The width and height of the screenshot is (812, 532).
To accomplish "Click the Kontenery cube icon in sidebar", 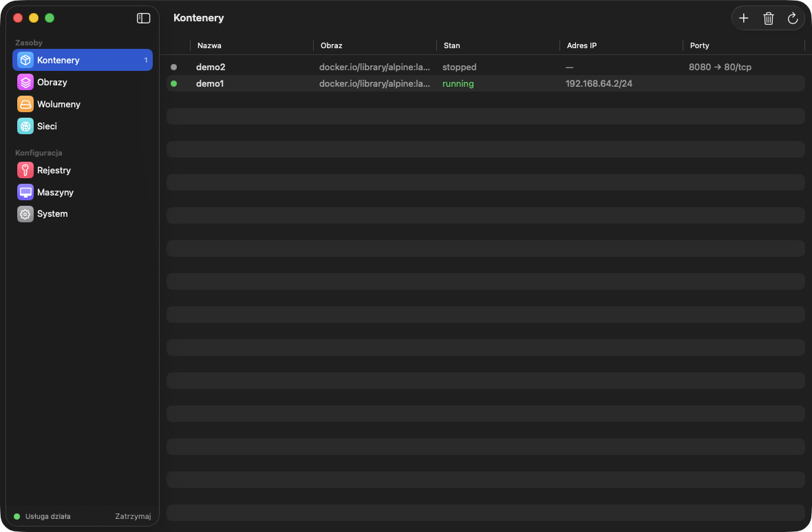I will (25, 60).
